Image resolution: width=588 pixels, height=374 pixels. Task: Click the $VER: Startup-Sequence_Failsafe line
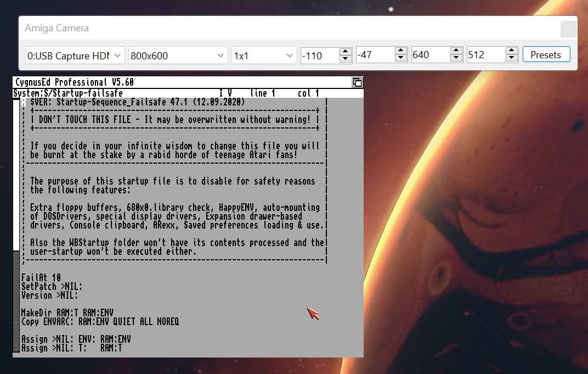point(137,102)
